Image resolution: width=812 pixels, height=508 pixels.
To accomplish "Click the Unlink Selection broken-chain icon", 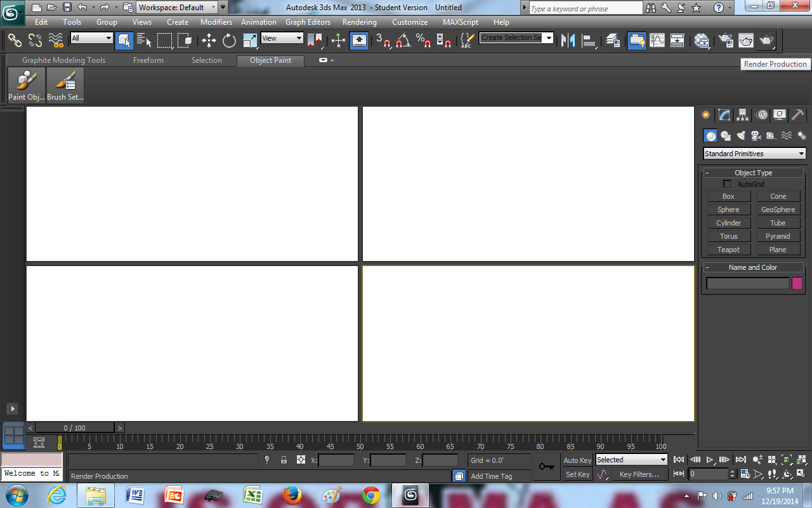I will [36, 41].
